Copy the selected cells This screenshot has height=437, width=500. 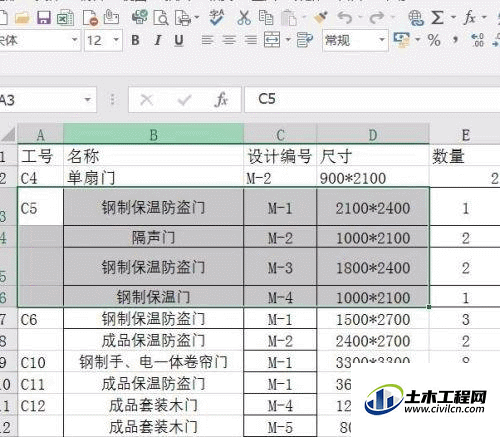266,17
